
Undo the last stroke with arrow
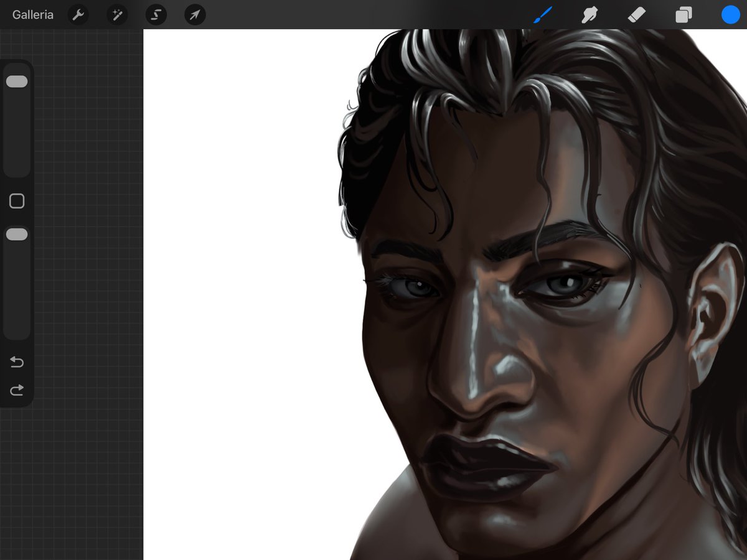pyautogui.click(x=17, y=362)
